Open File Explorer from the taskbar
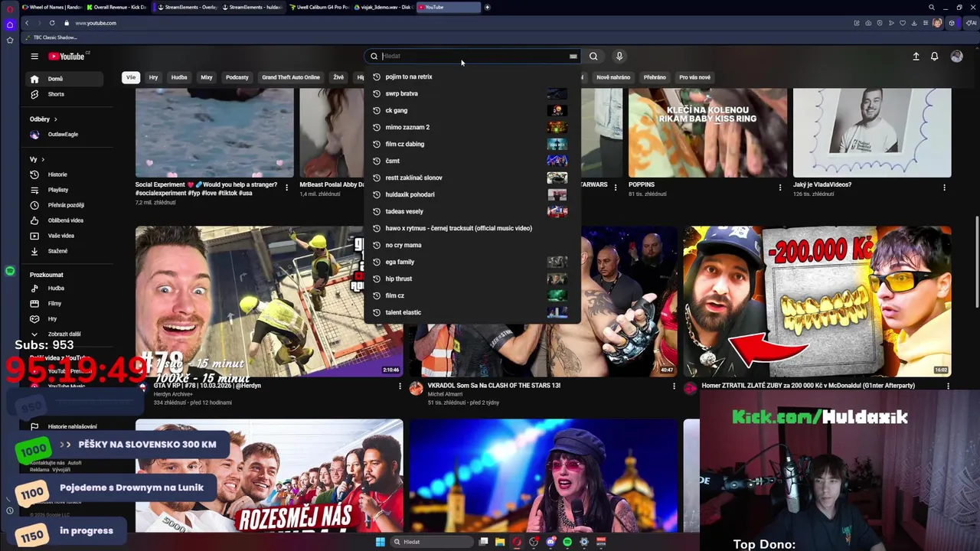980x551 pixels. (x=500, y=542)
